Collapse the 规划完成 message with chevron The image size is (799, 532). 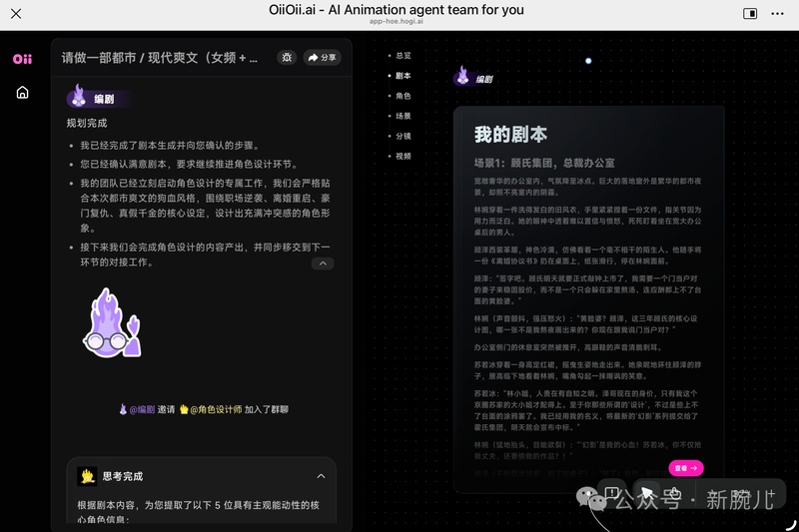322,264
